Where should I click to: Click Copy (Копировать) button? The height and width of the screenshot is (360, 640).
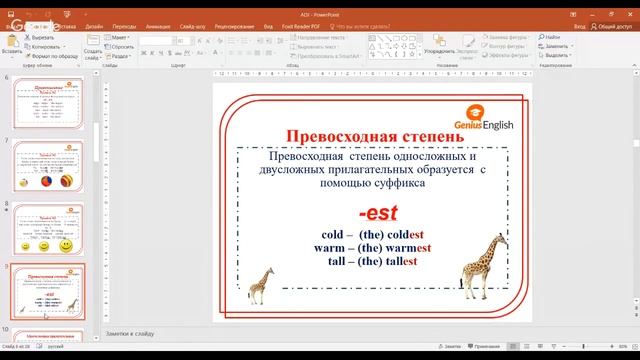pyautogui.click(x=42, y=47)
